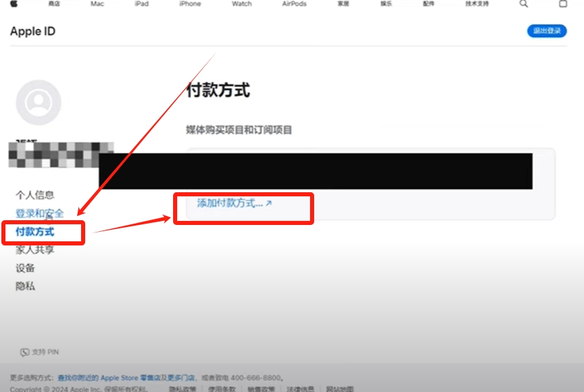Open the 商店 navigation item
The image size is (584, 392).
[55, 3]
